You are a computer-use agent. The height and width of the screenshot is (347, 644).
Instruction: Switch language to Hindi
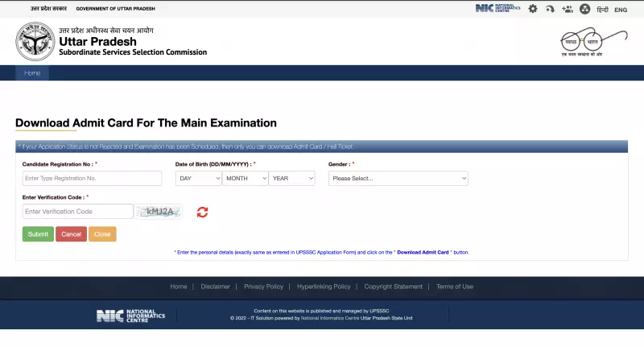coord(602,10)
